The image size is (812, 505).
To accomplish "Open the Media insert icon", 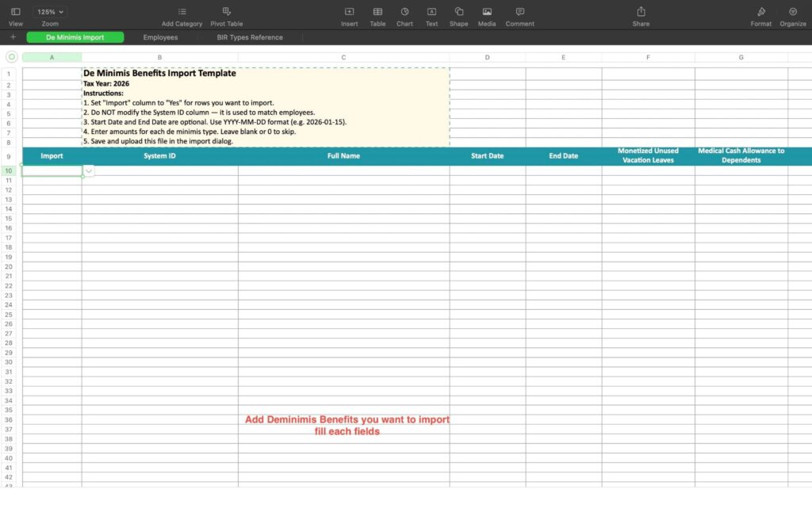I will coord(487,12).
